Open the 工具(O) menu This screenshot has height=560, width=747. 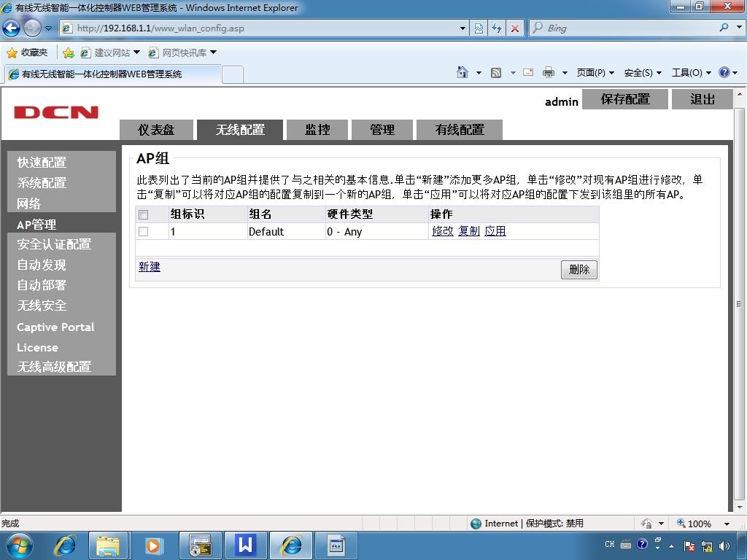pyautogui.click(x=692, y=72)
